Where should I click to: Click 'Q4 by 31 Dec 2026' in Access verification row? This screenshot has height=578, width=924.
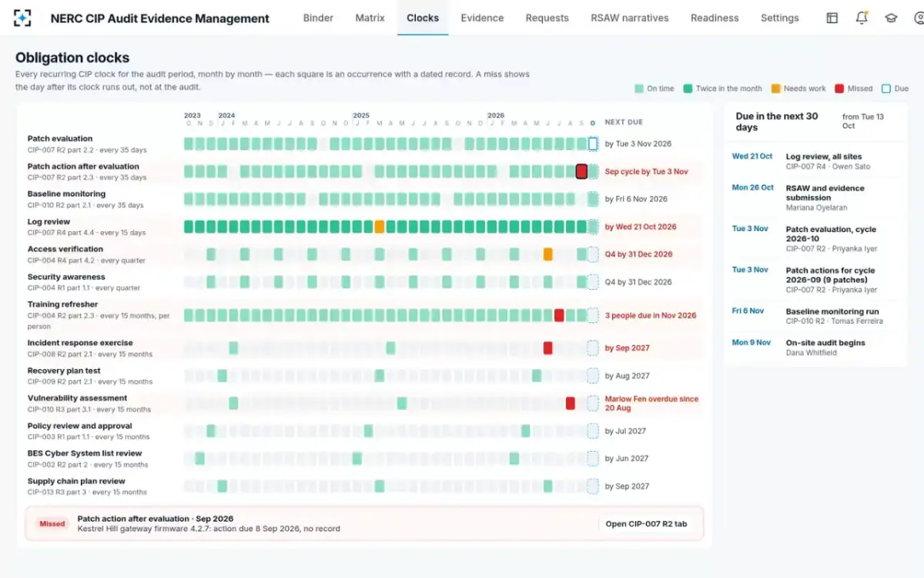(638, 254)
